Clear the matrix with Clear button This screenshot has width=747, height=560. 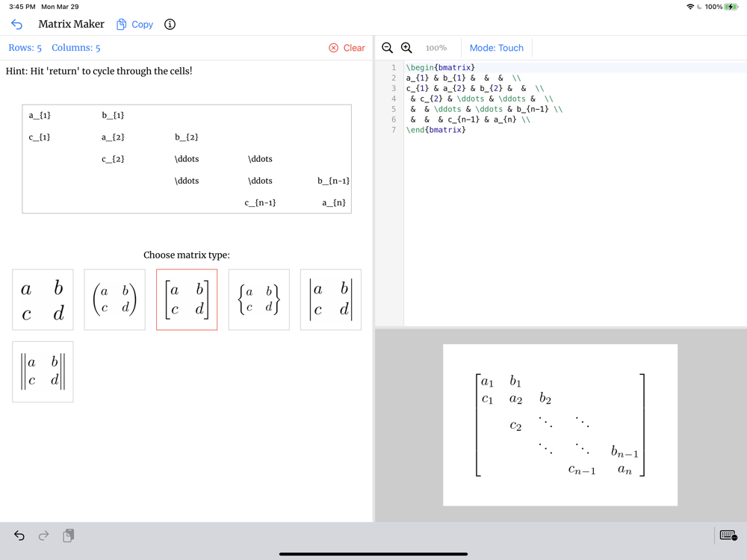pos(347,48)
